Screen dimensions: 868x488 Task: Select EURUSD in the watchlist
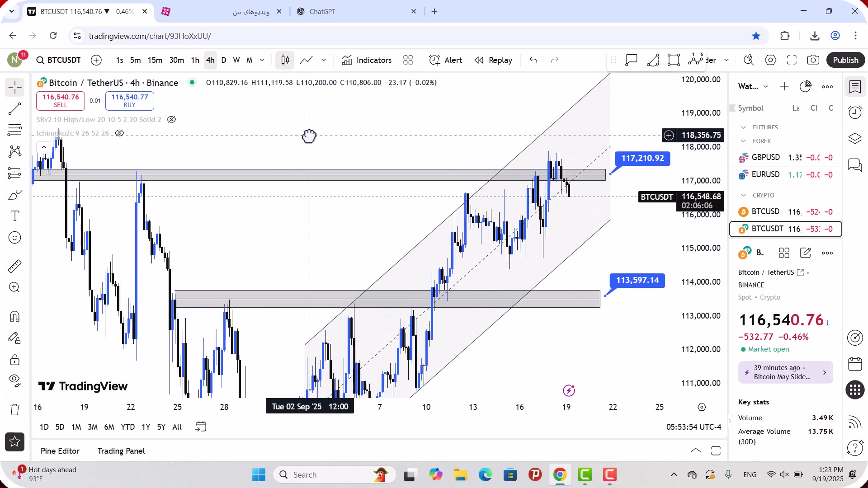pyautogui.click(x=786, y=175)
